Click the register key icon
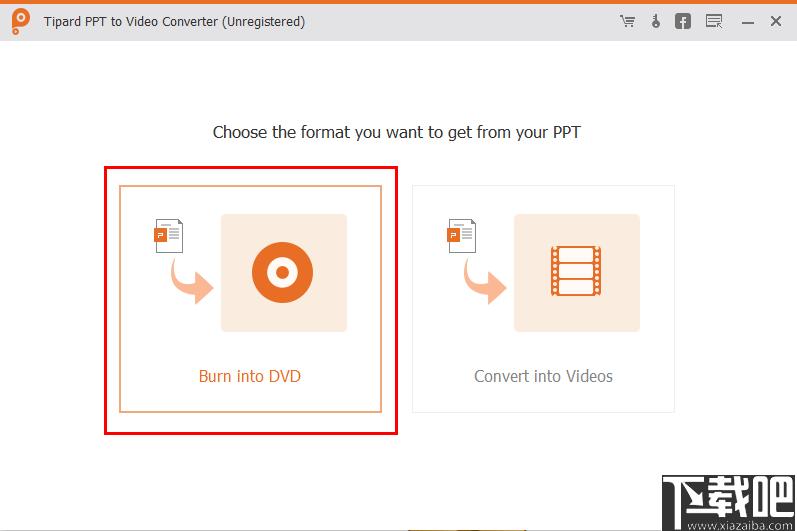The image size is (797, 531). pos(656,21)
